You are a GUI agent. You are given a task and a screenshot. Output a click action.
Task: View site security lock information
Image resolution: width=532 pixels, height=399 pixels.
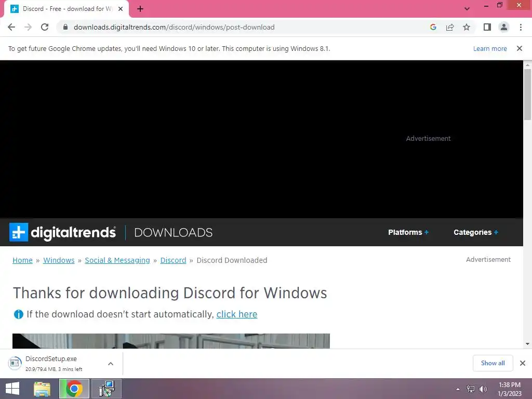[65, 27]
